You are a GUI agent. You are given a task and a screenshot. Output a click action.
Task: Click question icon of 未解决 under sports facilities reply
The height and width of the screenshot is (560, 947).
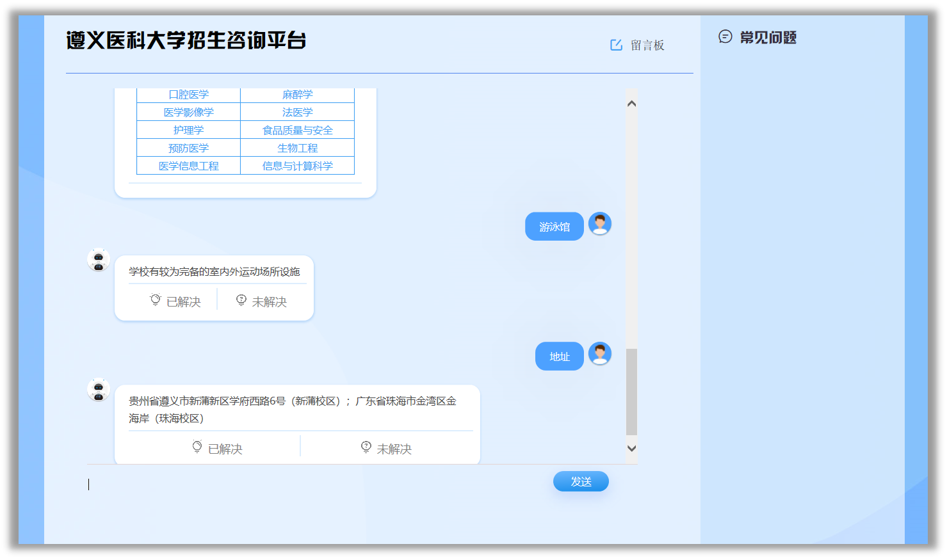241,300
